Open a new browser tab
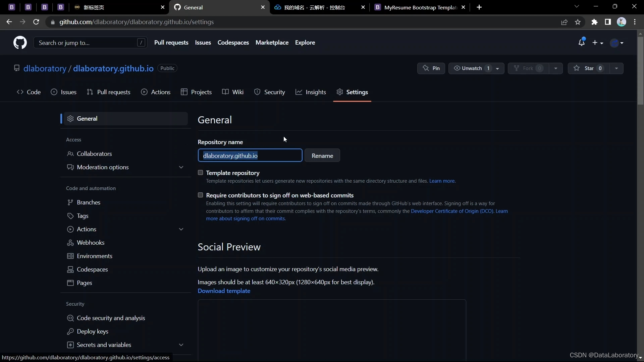 [x=479, y=7]
